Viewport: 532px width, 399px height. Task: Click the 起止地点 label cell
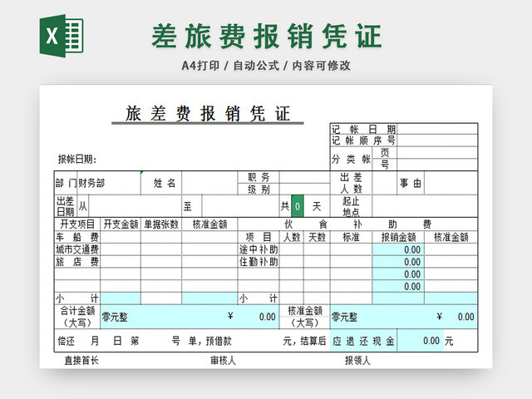pos(351,206)
